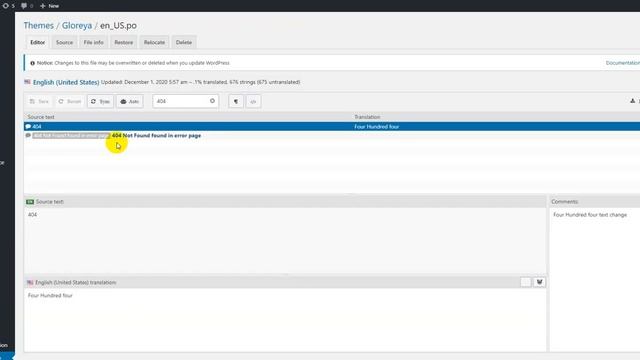Toggle invisible characters paragraph icon
This screenshot has width=640, height=360.
[x=236, y=101]
